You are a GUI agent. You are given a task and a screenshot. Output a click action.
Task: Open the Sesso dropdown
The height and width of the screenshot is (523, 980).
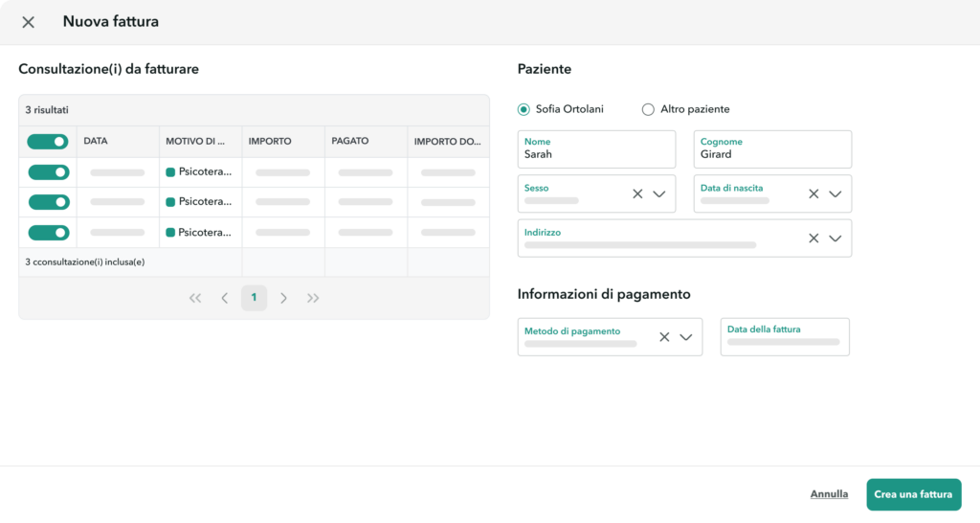click(x=658, y=193)
